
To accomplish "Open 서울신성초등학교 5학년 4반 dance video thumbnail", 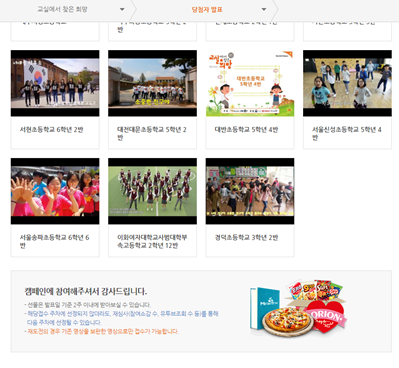I will pyautogui.click(x=347, y=83).
